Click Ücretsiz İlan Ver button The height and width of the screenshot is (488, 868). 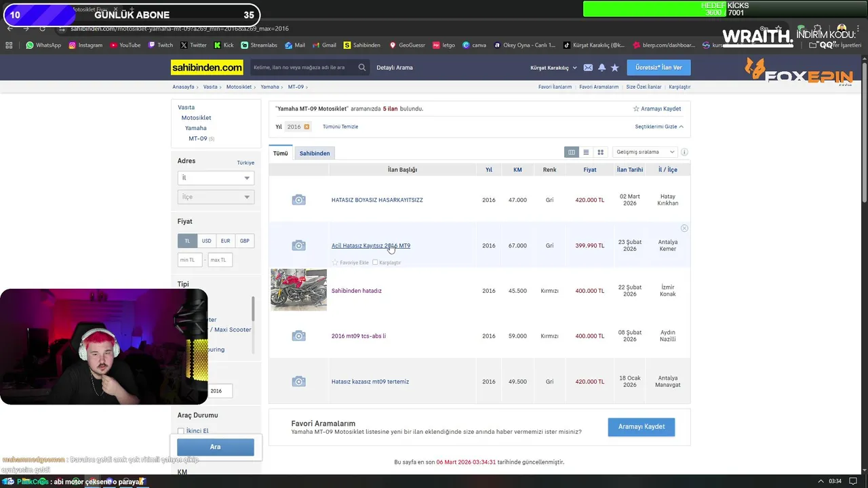pyautogui.click(x=658, y=68)
